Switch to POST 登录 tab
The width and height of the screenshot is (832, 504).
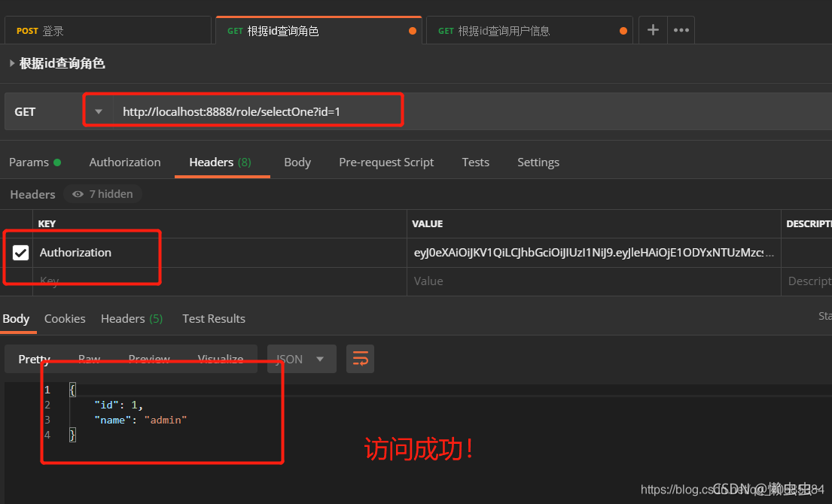pyautogui.click(x=108, y=31)
